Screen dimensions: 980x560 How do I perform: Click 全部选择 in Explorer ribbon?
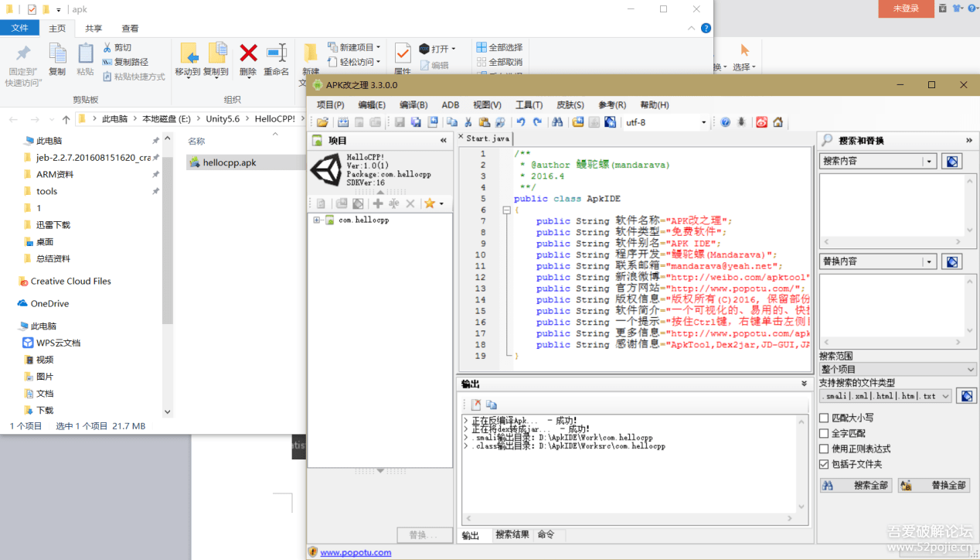pyautogui.click(x=499, y=47)
